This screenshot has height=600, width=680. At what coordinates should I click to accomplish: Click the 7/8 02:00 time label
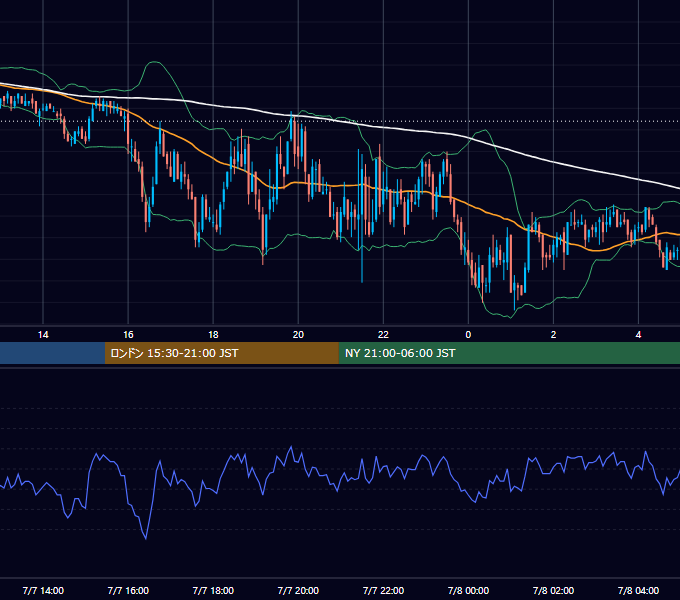point(553,590)
